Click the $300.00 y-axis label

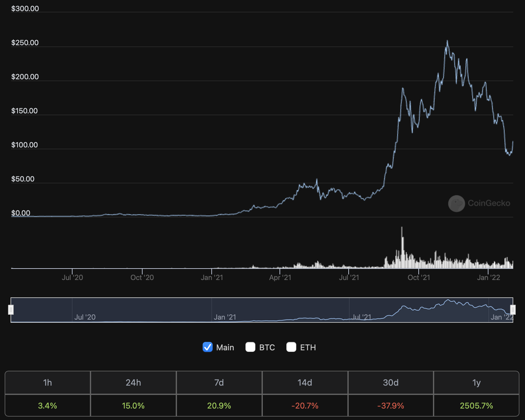[x=25, y=9]
